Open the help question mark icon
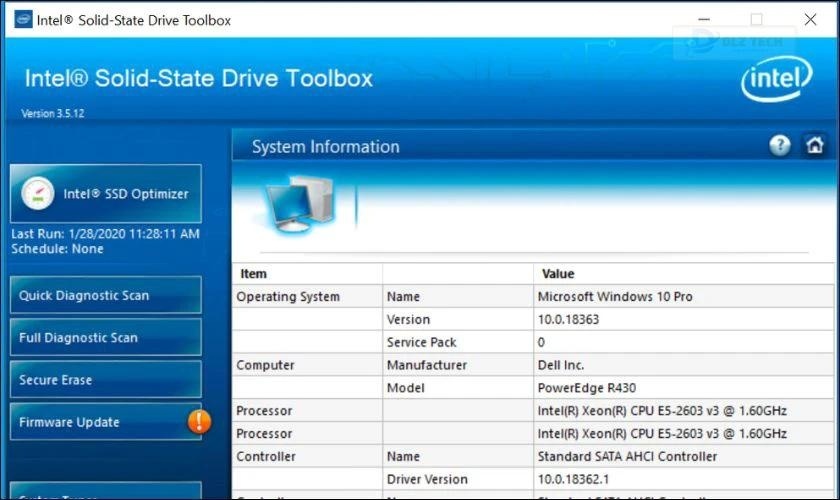The height and width of the screenshot is (500, 840). pyautogui.click(x=779, y=145)
